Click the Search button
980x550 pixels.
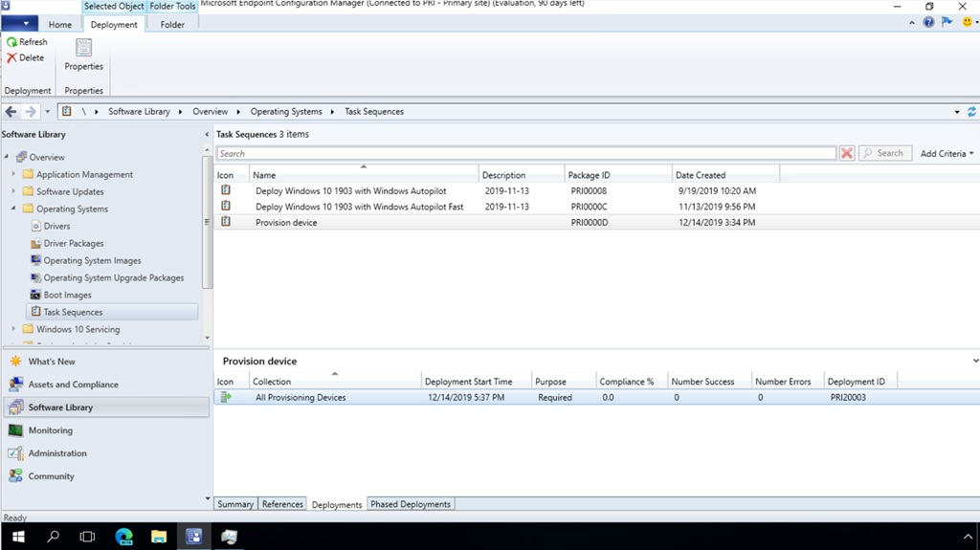click(881, 153)
